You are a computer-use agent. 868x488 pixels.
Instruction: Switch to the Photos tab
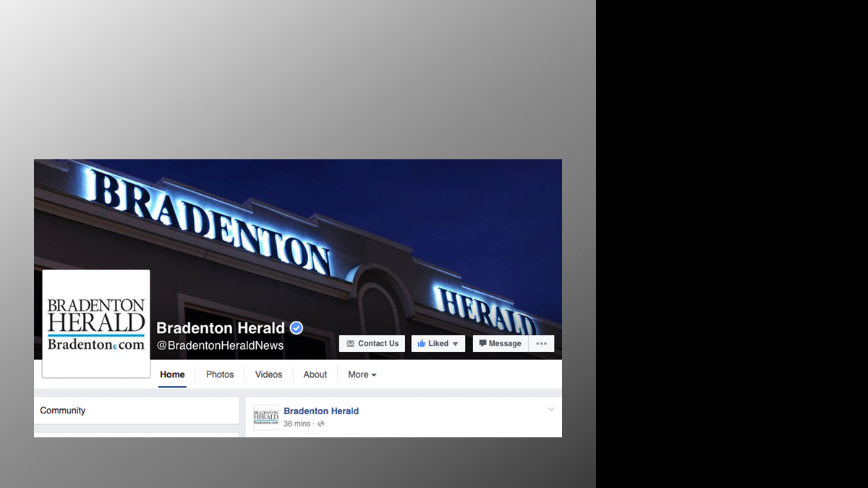tap(220, 374)
